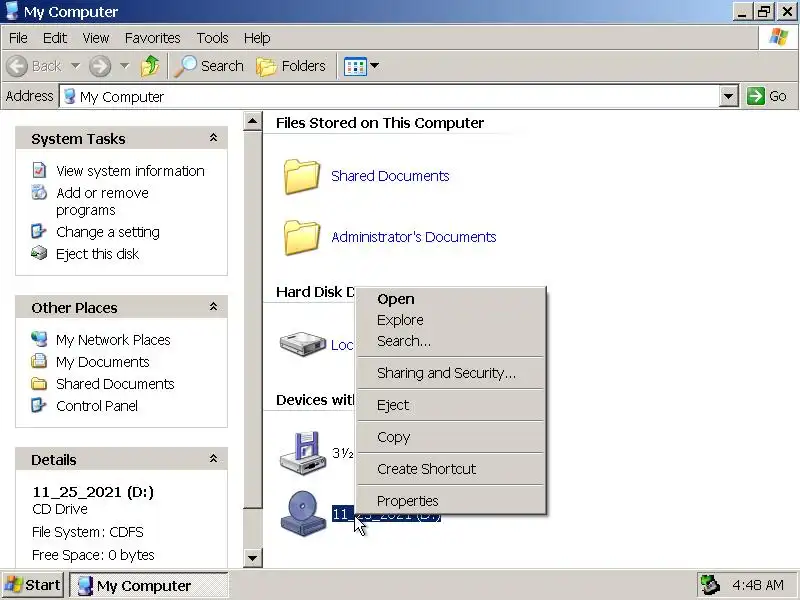Choose Open in context menu

452,299
